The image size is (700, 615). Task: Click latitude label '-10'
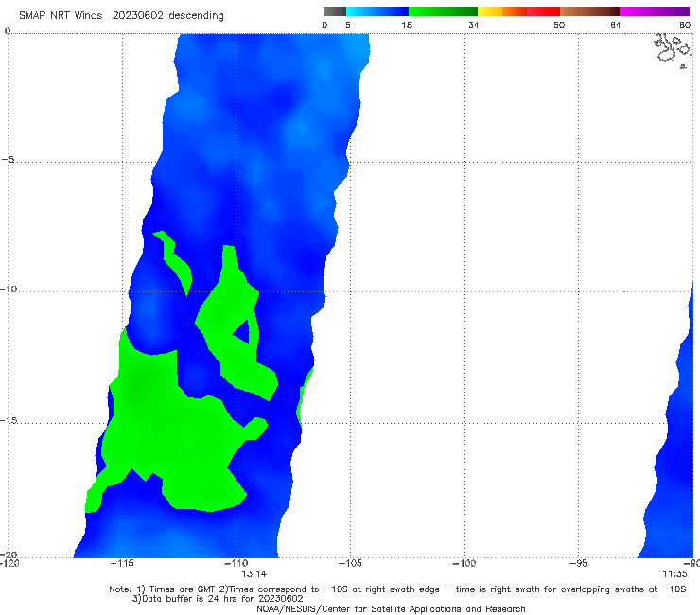point(8,289)
